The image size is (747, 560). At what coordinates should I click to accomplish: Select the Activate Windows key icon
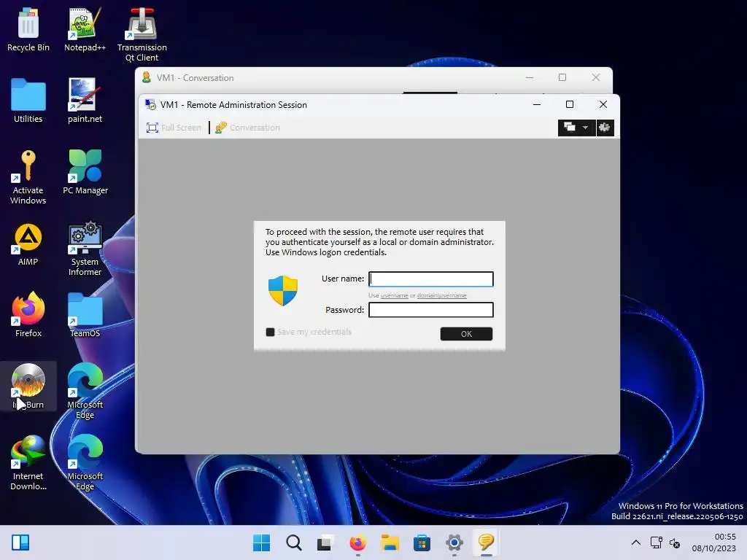tap(28, 176)
